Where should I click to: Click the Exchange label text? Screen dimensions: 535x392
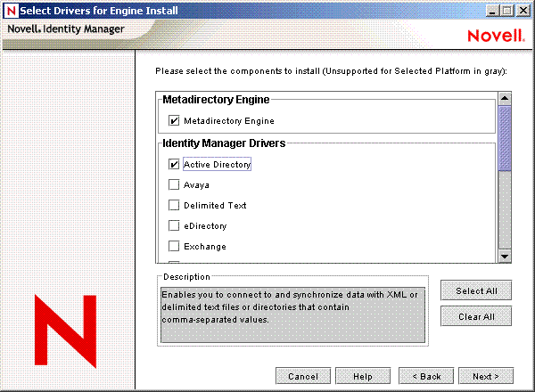[205, 247]
